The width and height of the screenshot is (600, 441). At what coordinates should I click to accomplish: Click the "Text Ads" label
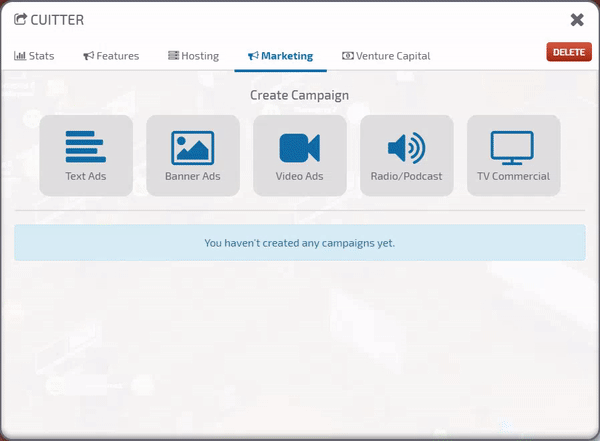85,176
